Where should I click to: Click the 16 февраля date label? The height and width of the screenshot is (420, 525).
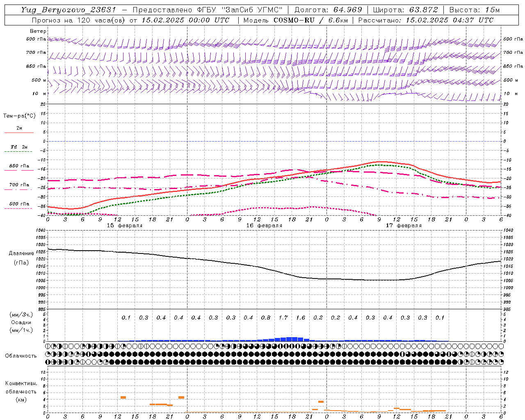(264, 226)
